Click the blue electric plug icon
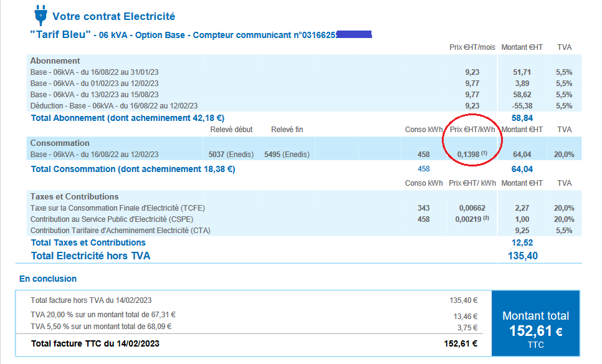Screen dimensions: 602x364 tap(41, 14)
